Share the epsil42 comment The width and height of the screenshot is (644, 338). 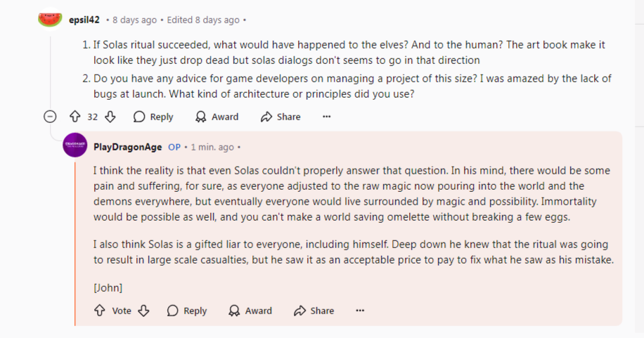pos(281,117)
